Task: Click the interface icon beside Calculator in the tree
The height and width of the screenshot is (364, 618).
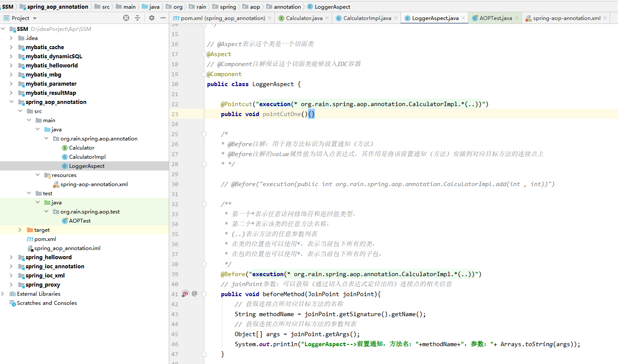Action: coord(65,148)
